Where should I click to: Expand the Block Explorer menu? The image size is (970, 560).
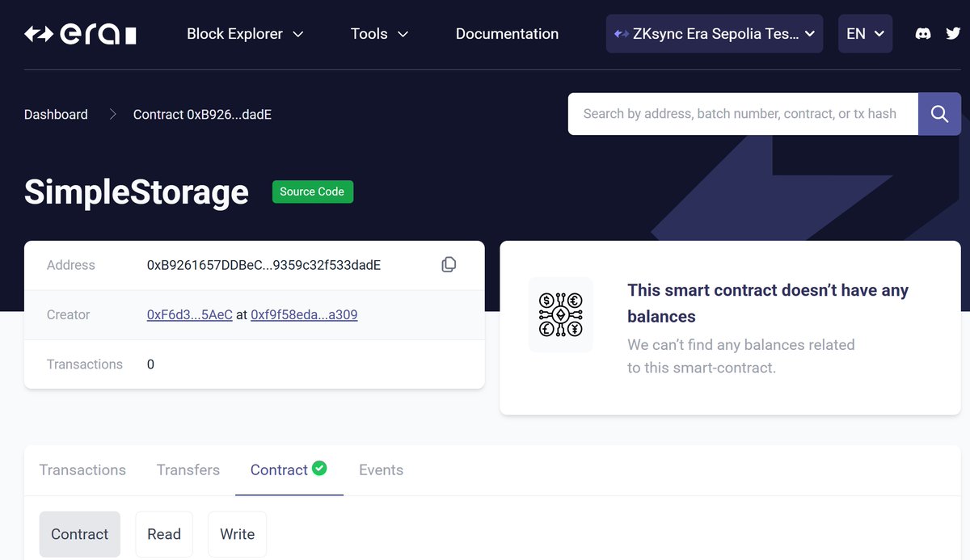(245, 34)
